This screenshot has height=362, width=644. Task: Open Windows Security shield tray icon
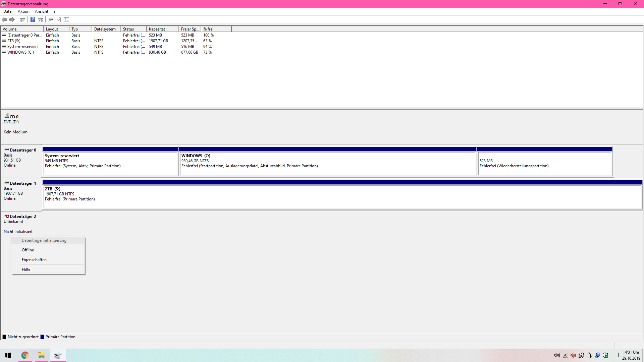(605, 355)
